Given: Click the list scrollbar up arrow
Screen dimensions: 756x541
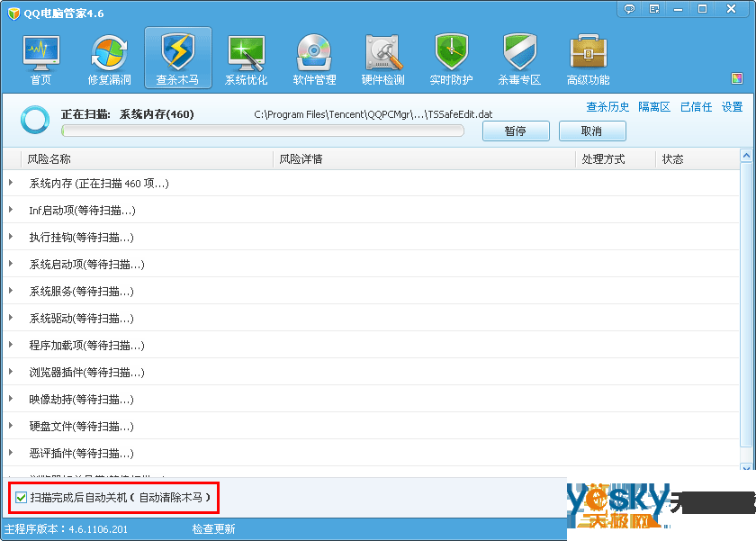Looking at the screenshot, I should click(746, 156).
